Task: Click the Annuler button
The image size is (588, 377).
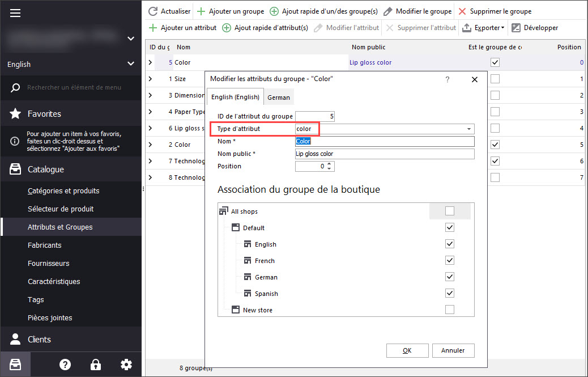Action: coord(453,350)
